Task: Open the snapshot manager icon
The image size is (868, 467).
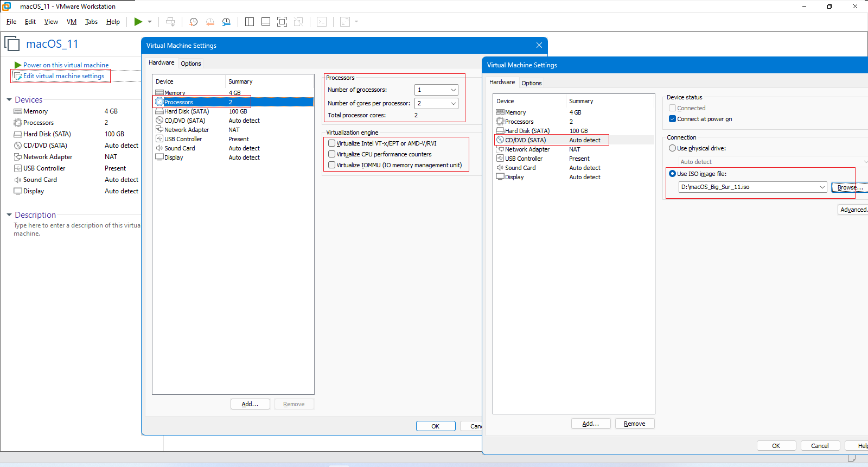Action: [x=226, y=22]
